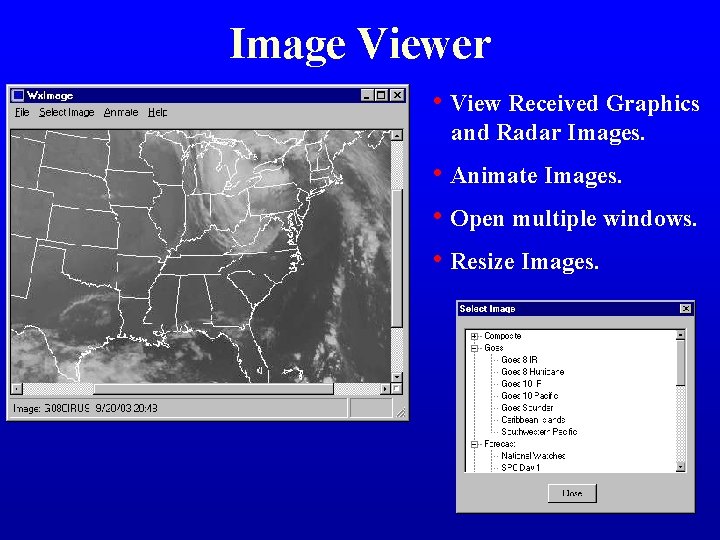Click the WxImage horizontal scrollbar thumb
This screenshot has width=720, height=540.
(x=214, y=389)
